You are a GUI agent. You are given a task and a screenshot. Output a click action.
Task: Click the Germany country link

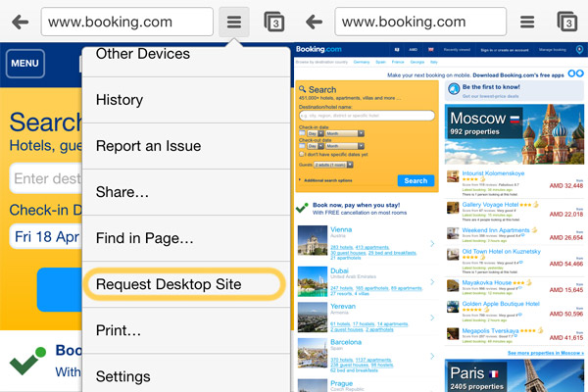click(x=362, y=62)
